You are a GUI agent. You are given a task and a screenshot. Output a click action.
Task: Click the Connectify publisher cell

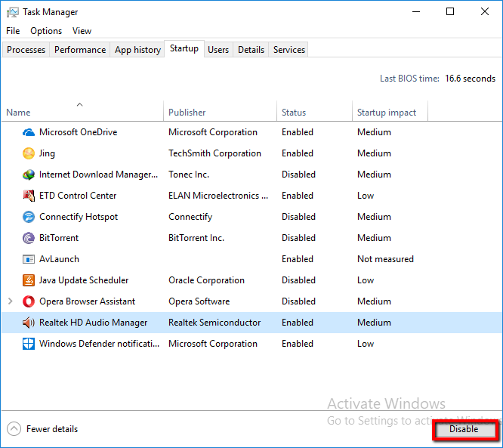[190, 217]
